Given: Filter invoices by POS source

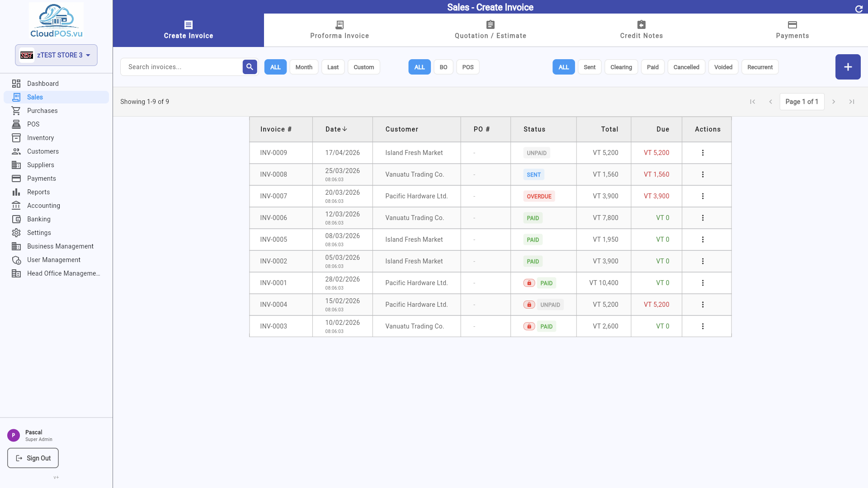Looking at the screenshot, I should [468, 67].
